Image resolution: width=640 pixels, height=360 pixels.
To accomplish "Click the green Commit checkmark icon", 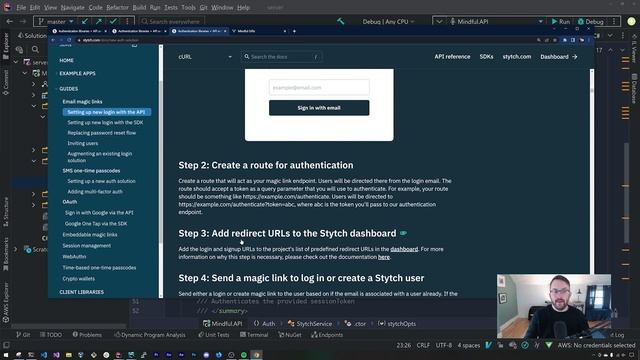I will tap(113, 21).
